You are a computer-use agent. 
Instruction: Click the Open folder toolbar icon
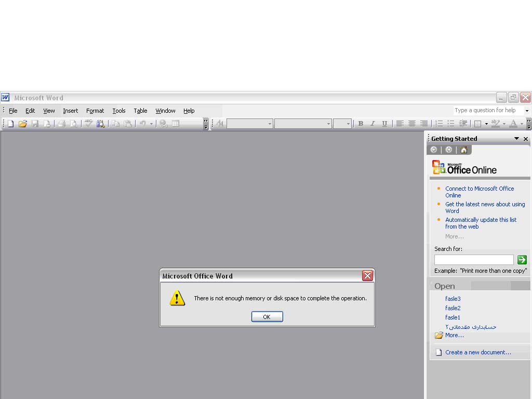23,124
